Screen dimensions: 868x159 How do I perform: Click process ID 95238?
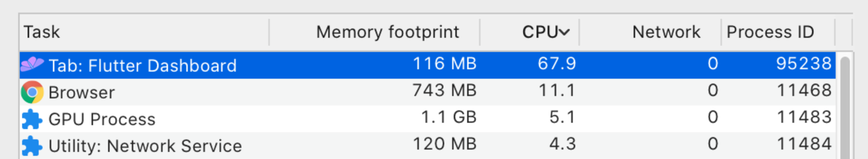[804, 64]
